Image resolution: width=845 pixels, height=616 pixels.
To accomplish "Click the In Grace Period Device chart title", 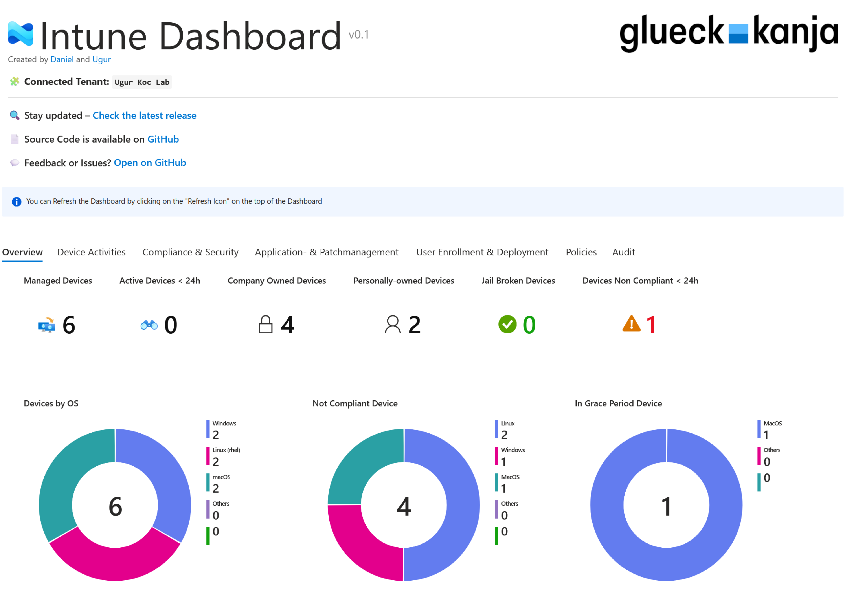I will pos(618,403).
